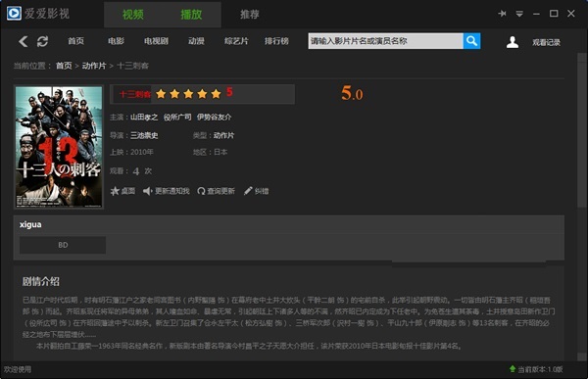Screen dimensions: 588x379
Task: Click the 爱爱影视 app logo
Action: (x=14, y=14)
